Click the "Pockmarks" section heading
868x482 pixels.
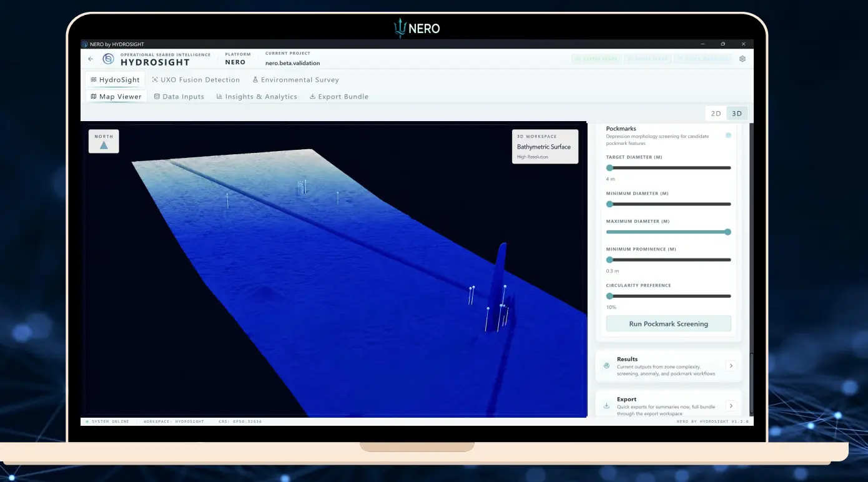point(621,129)
